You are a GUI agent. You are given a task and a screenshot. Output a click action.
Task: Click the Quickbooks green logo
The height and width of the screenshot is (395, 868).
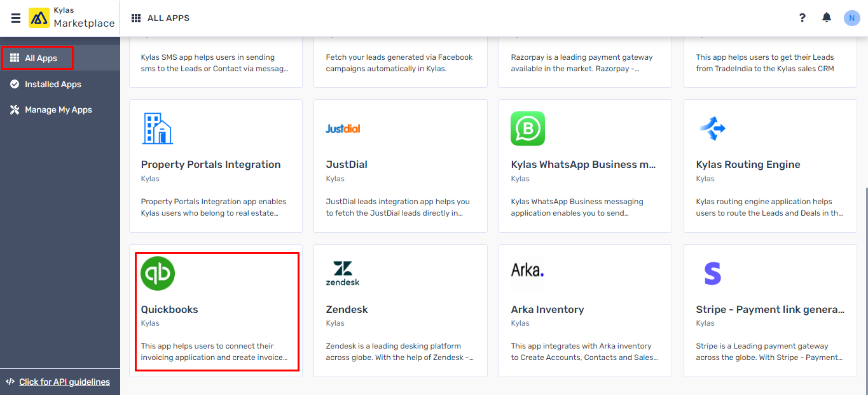(x=158, y=274)
